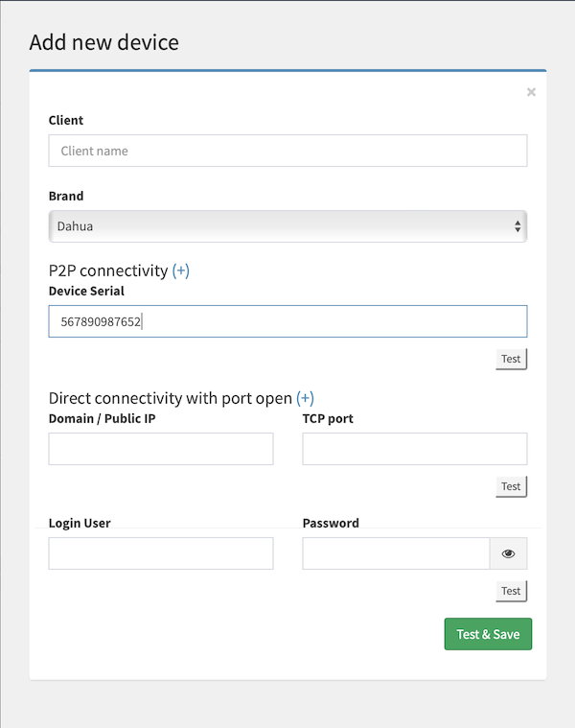
Task: Click the Login User label
Action: click(80, 524)
